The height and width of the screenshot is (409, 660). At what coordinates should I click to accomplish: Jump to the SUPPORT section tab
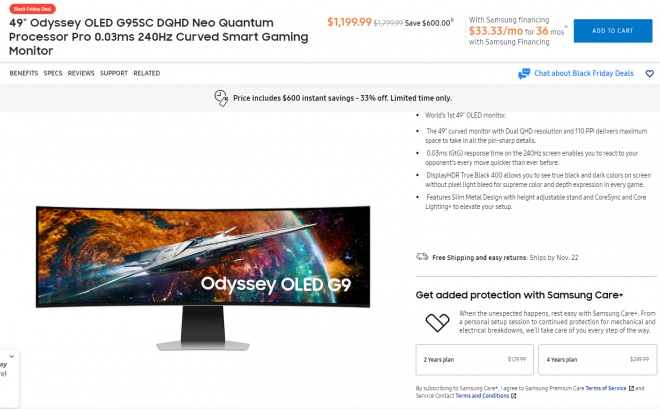point(114,73)
